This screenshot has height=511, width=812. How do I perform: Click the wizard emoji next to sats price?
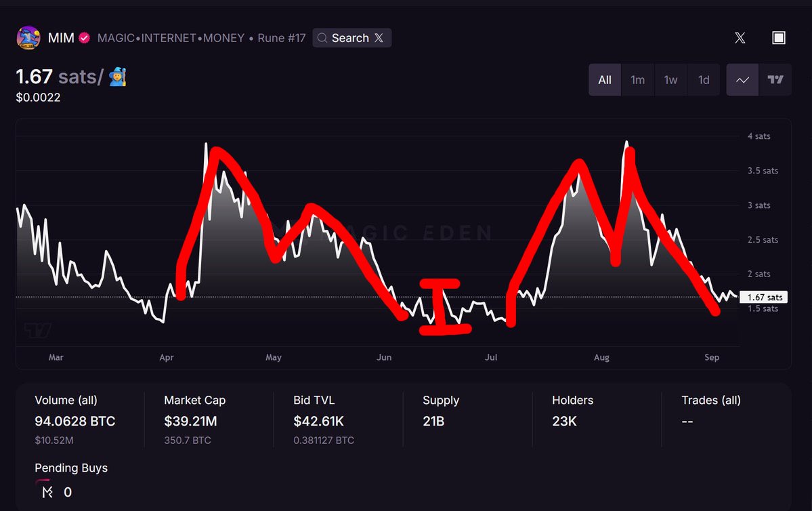coord(118,77)
